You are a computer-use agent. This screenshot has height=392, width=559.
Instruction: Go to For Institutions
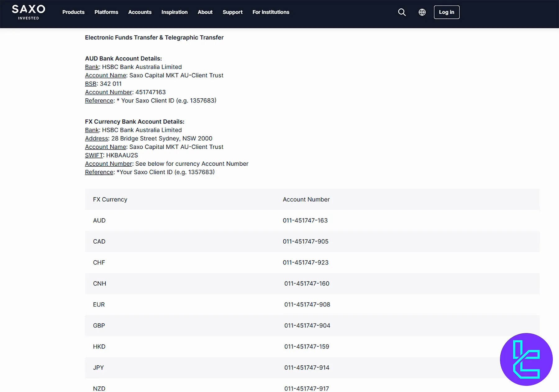pos(271,12)
